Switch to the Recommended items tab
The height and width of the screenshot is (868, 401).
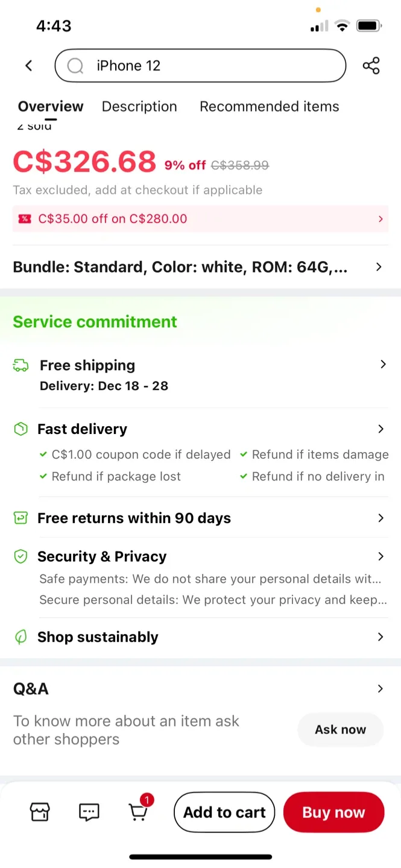pos(269,107)
